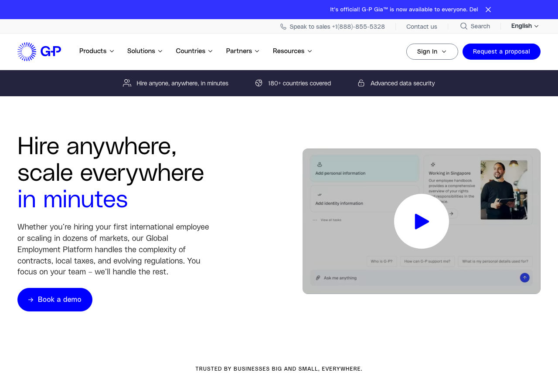Click the G-P Gia announcement text
The height and width of the screenshot is (392, 558).
[404, 10]
